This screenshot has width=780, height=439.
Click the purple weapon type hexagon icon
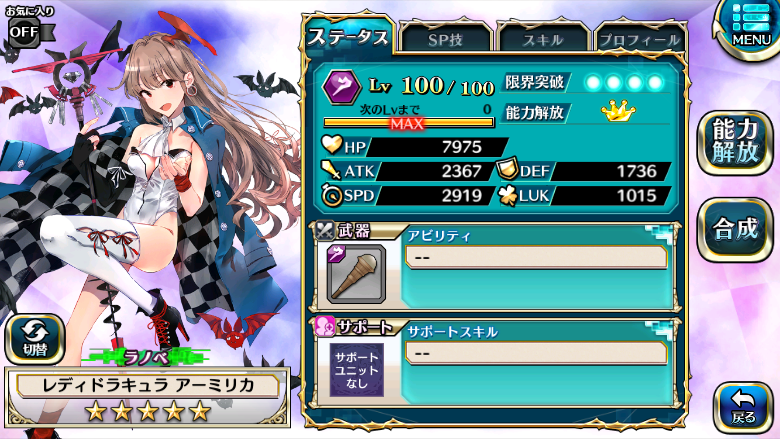click(x=341, y=87)
